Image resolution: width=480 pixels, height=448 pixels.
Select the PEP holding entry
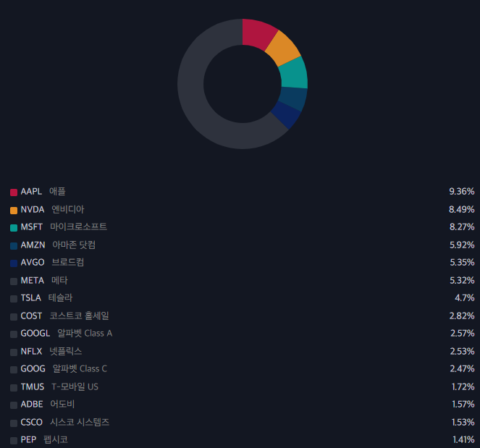[242, 440]
